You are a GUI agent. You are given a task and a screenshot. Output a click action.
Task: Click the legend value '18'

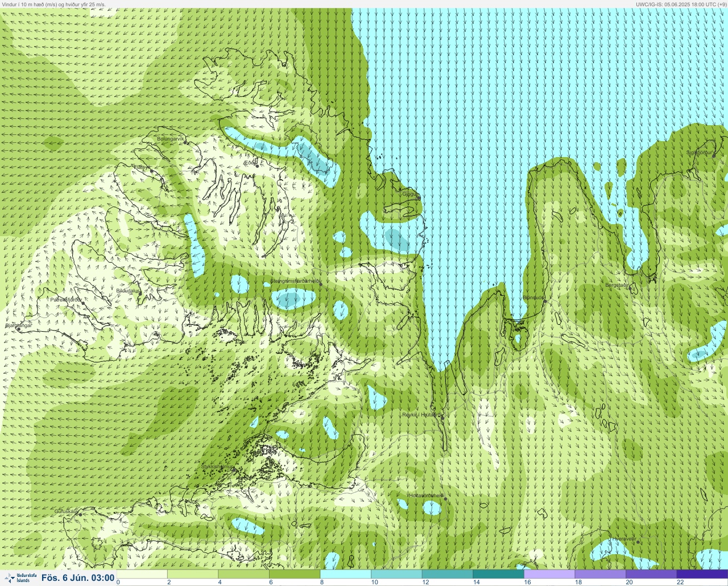click(578, 582)
